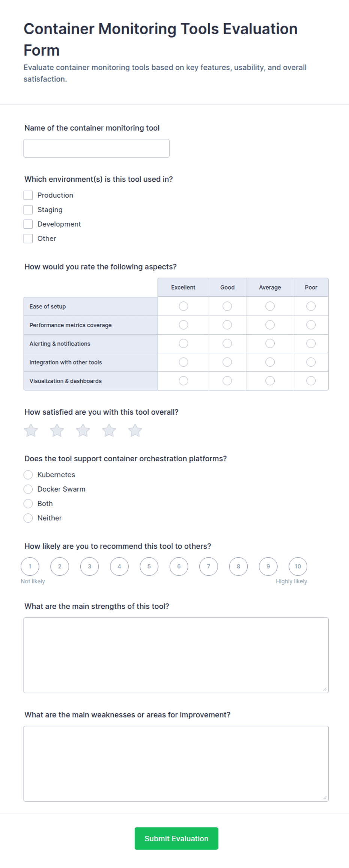Rate Visualization & dashboards as Poor

[311, 381]
